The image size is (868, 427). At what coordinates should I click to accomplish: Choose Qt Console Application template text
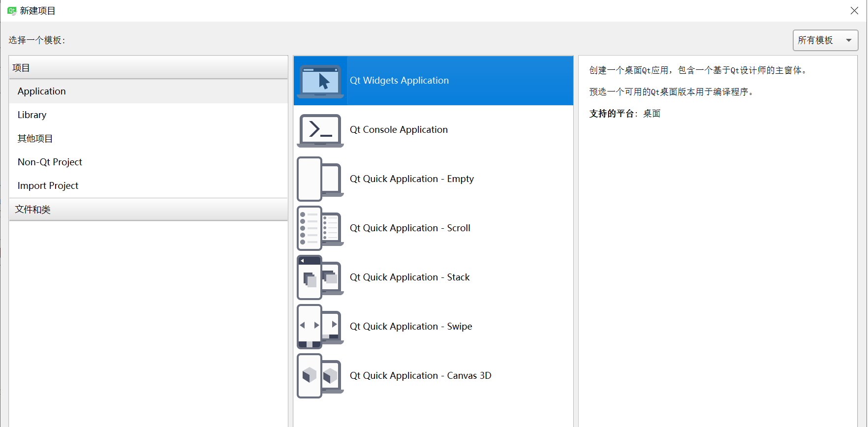[399, 130]
